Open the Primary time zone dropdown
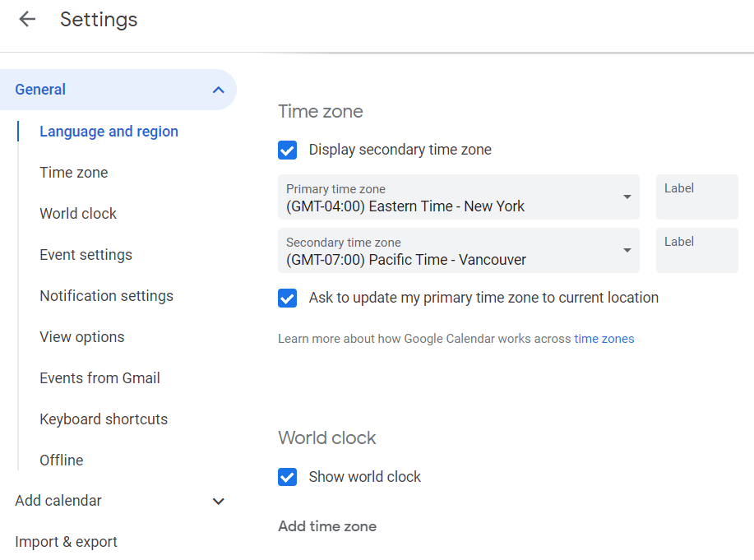 coord(458,197)
